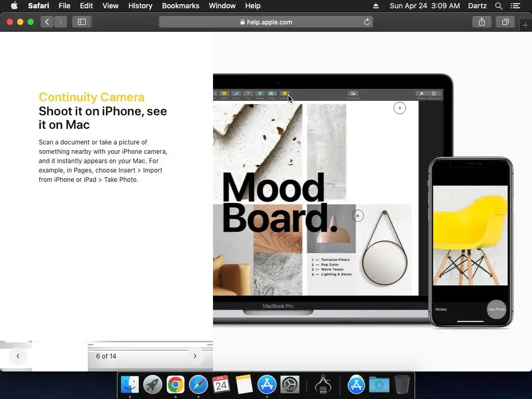The height and width of the screenshot is (399, 532).
Task: Click the eject icon in the menu bar
Action: (376, 6)
